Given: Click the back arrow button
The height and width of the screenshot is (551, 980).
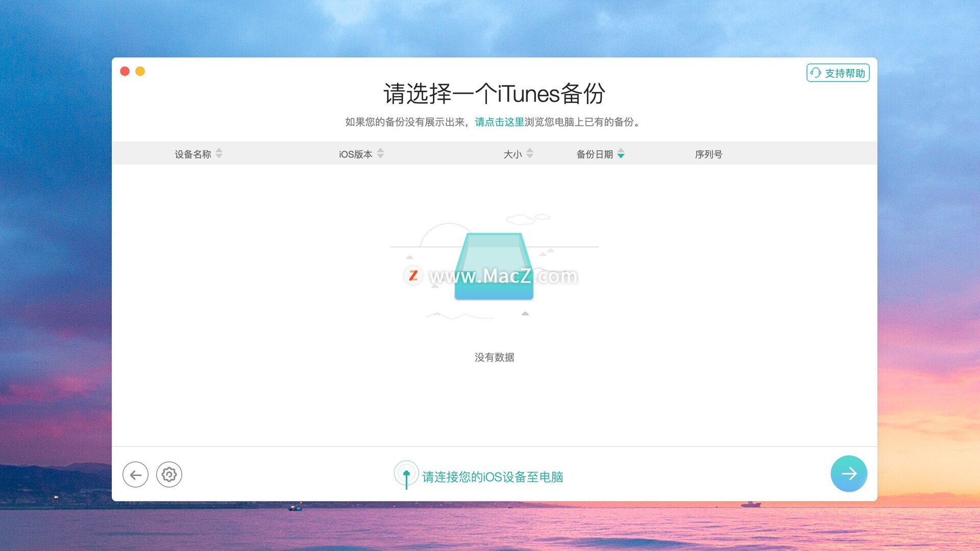Looking at the screenshot, I should 135,474.
